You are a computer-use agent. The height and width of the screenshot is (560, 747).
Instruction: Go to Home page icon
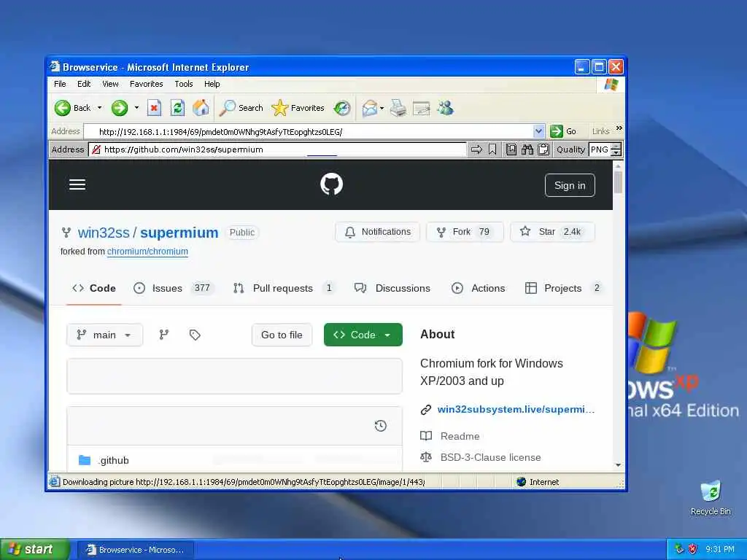(x=201, y=108)
